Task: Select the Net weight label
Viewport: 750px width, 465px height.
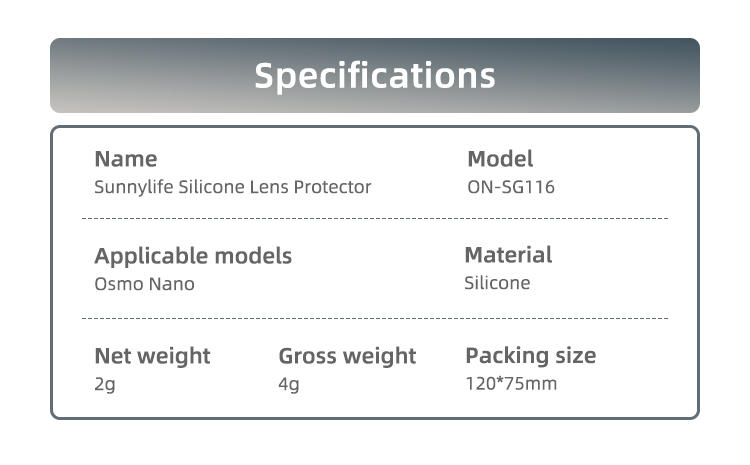Action: coord(152,355)
